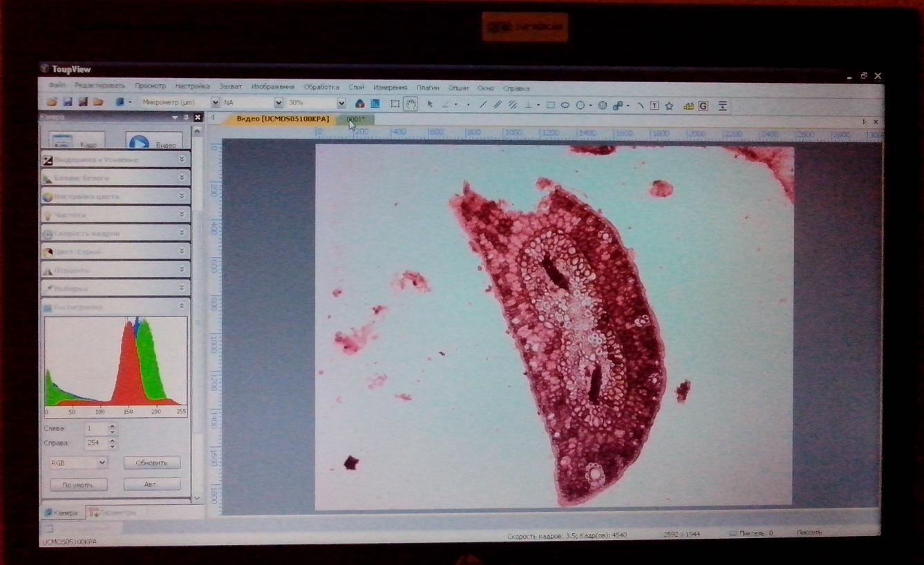Open the 30% zoom dropdown
This screenshot has height=565, width=924.
[x=341, y=103]
